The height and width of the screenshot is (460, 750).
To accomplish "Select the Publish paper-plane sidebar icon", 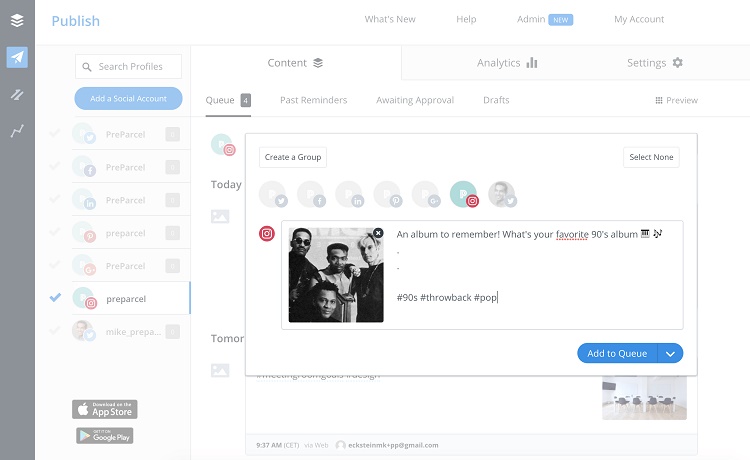I will click(17, 57).
